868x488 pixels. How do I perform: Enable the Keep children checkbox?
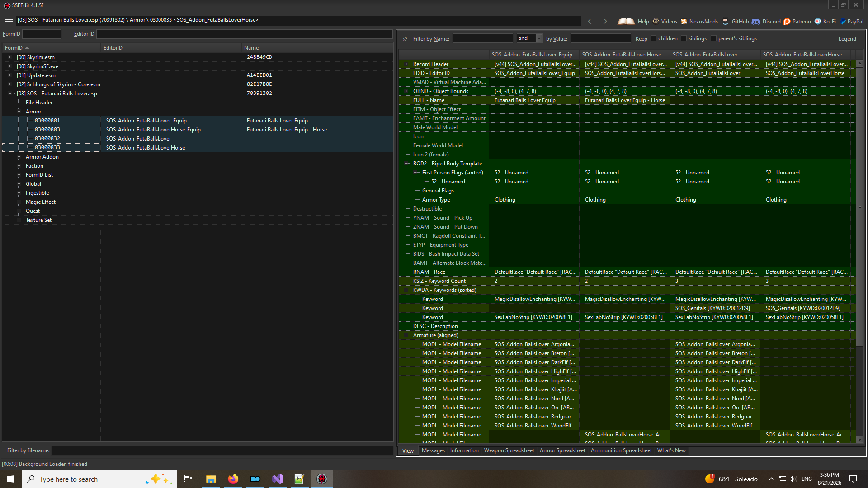[x=653, y=38]
